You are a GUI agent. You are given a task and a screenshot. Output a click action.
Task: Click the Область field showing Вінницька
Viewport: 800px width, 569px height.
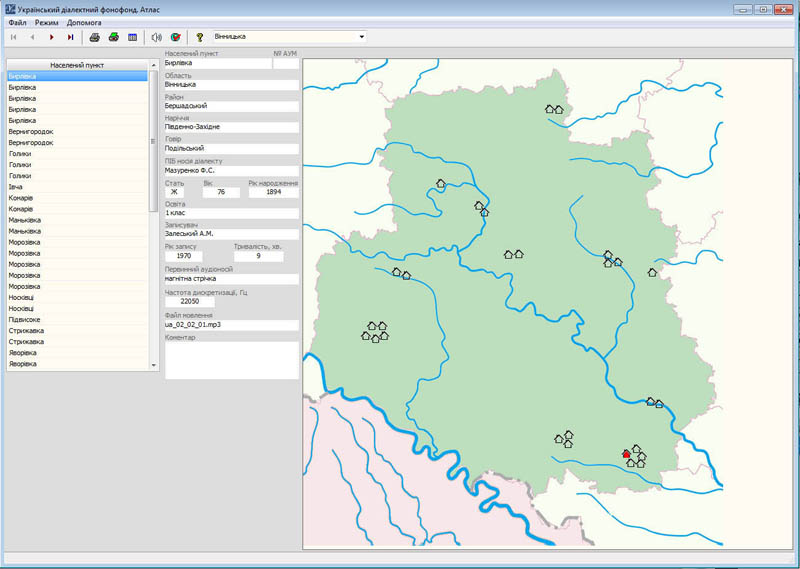[232, 85]
